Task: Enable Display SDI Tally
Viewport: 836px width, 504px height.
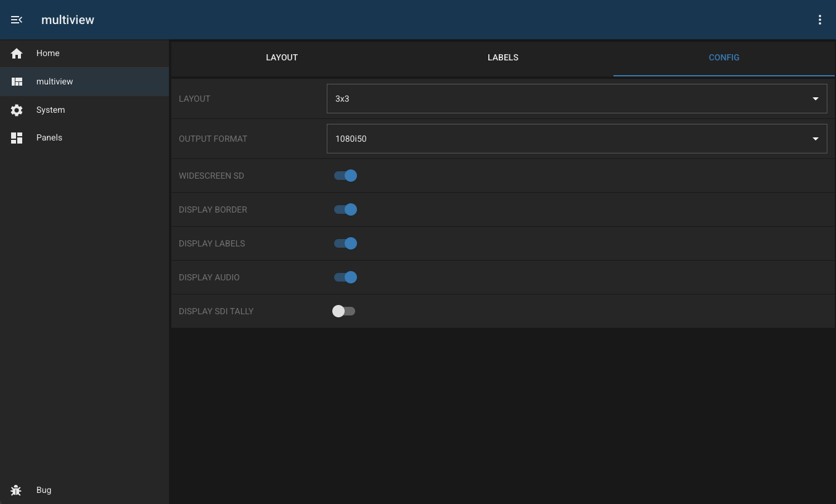Action: pyautogui.click(x=343, y=311)
